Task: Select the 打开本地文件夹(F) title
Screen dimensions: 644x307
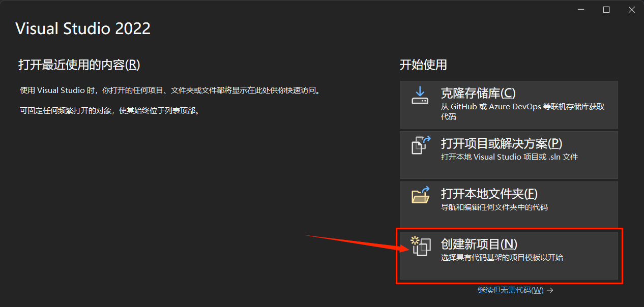Action: coord(489,194)
